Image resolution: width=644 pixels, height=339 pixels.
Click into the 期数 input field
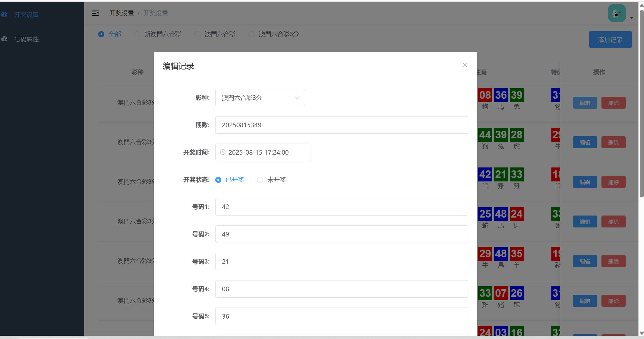click(341, 125)
